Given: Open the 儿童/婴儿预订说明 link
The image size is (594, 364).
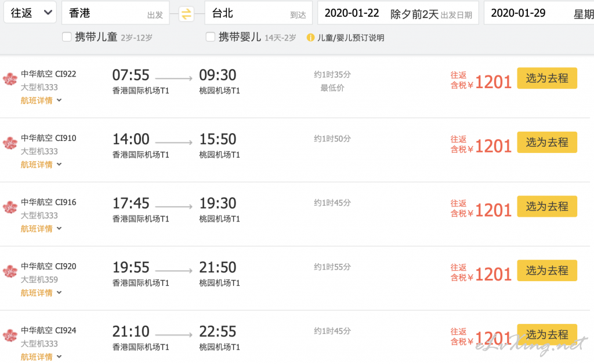Looking at the screenshot, I should tap(350, 38).
